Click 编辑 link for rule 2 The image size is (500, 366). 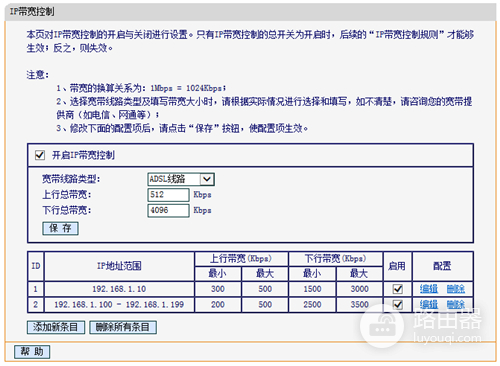[428, 304]
